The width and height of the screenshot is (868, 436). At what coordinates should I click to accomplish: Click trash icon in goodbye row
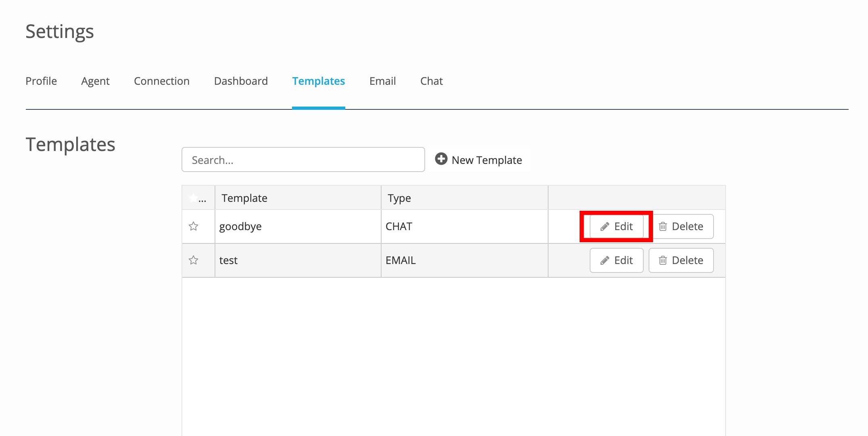(x=663, y=226)
